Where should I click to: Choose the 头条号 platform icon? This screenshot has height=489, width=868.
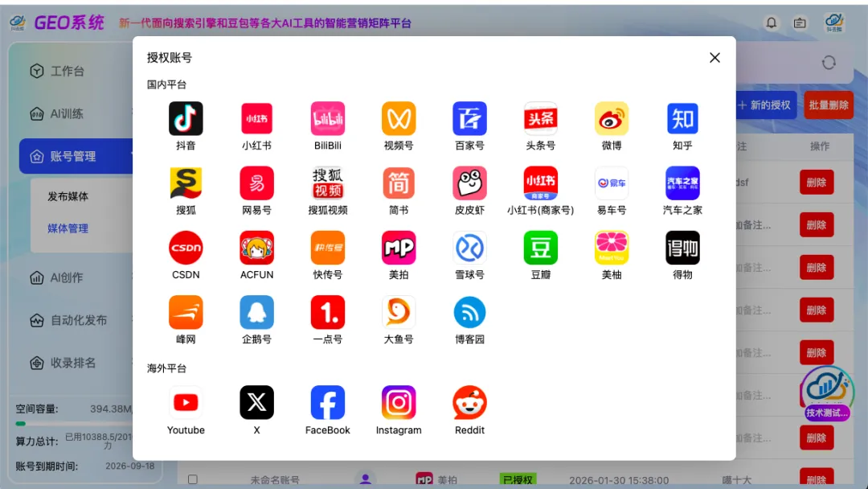[540, 118]
